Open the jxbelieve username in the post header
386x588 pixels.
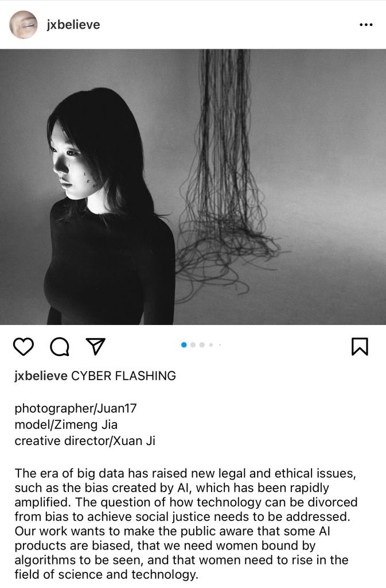coord(73,25)
